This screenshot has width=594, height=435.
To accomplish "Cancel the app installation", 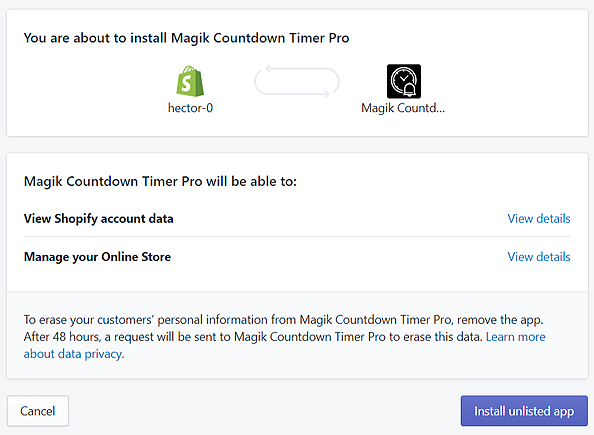I will point(38,411).
